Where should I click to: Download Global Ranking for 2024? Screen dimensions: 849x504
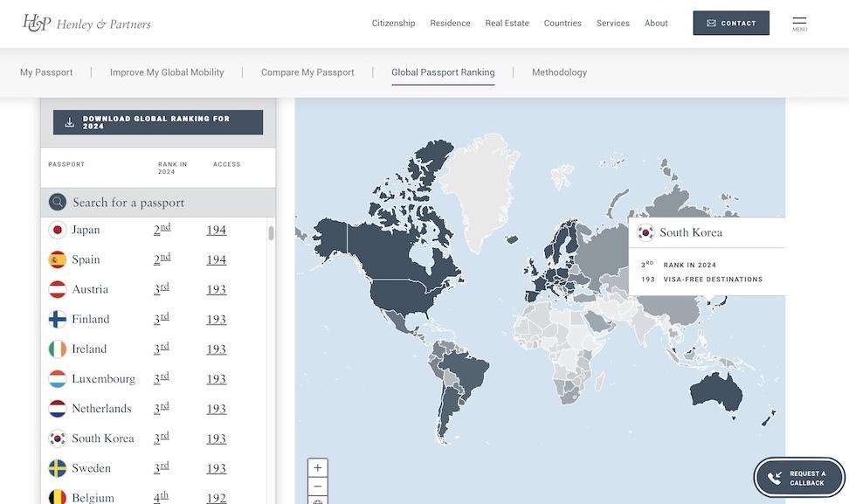point(158,122)
